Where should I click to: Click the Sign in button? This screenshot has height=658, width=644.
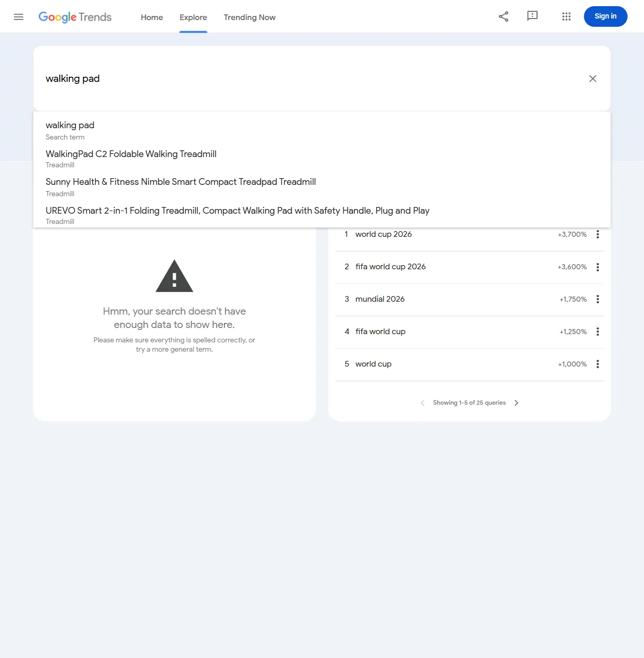pyautogui.click(x=605, y=16)
